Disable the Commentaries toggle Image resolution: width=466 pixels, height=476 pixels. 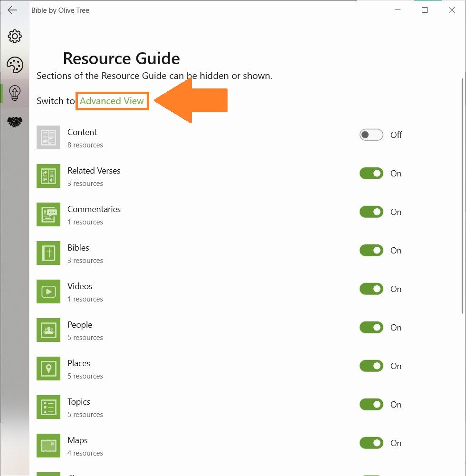click(371, 212)
